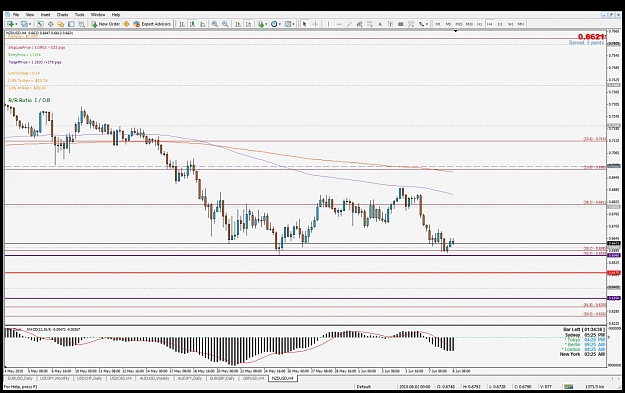Switch chart to M5 timeframe
The width and height of the screenshot is (625, 393).
[x=448, y=24]
